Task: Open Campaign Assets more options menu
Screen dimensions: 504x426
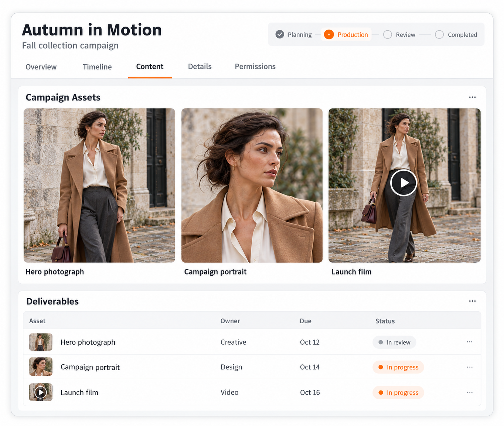Action: coord(472,97)
